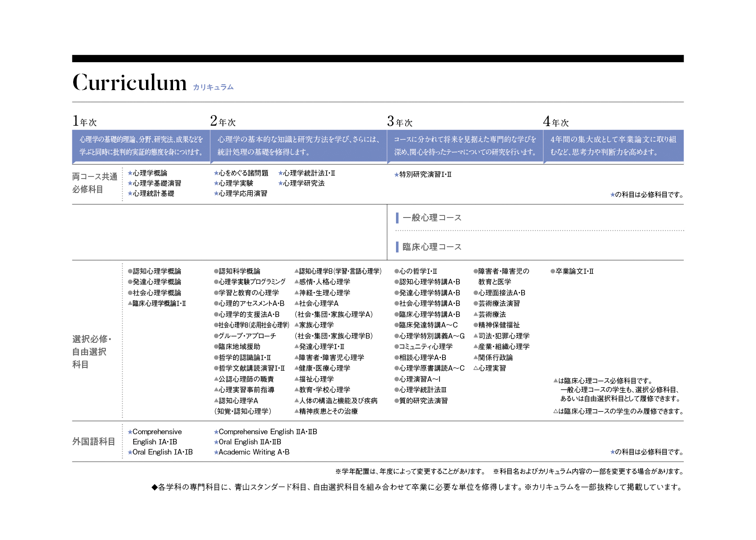Image resolution: width=756 pixels, height=540 pixels.
Task: Click 感情·人格心理学 course
Action: 322,282
